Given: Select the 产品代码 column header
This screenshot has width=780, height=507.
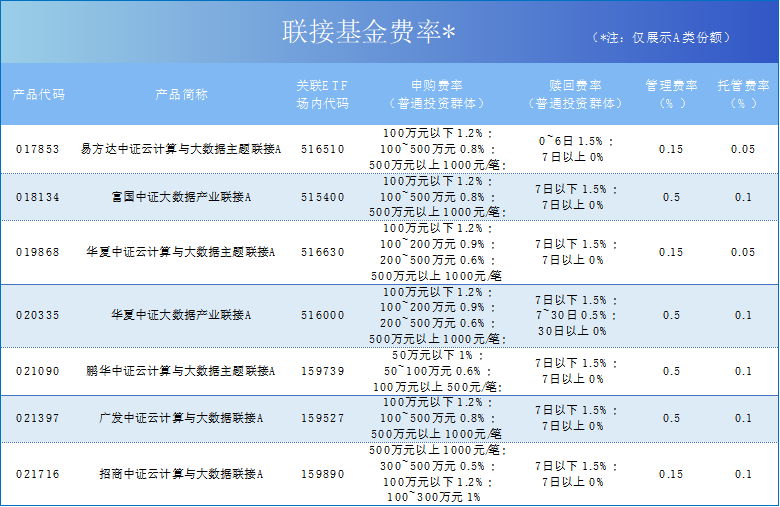Looking at the screenshot, I should coord(38,94).
